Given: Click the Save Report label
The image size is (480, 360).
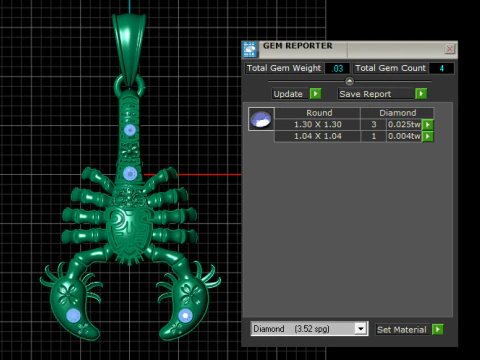Looking at the screenshot, I should tap(365, 94).
